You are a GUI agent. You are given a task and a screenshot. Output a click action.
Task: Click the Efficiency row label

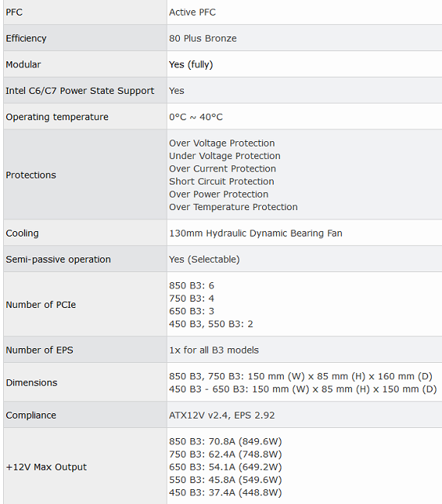(26, 38)
